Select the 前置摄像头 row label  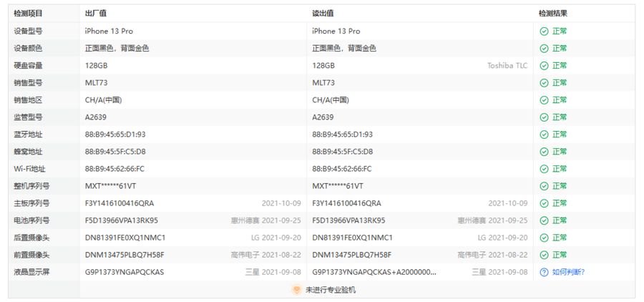pos(31,255)
